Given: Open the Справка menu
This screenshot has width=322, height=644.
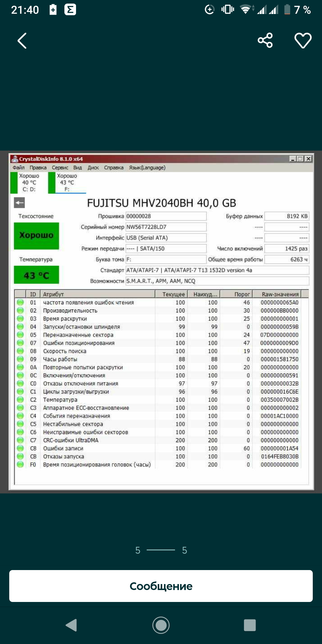Looking at the screenshot, I should [x=114, y=168].
